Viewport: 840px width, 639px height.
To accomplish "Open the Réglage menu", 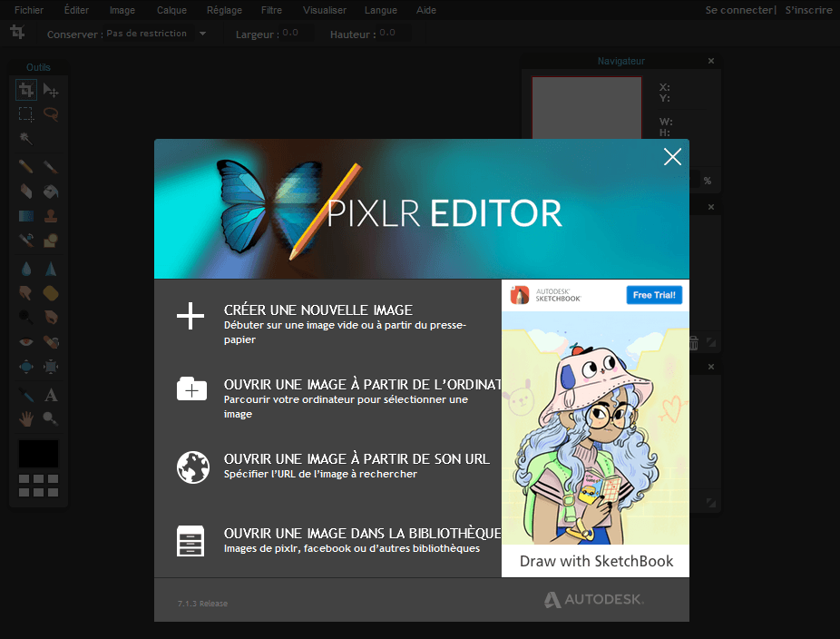I will click(x=224, y=10).
